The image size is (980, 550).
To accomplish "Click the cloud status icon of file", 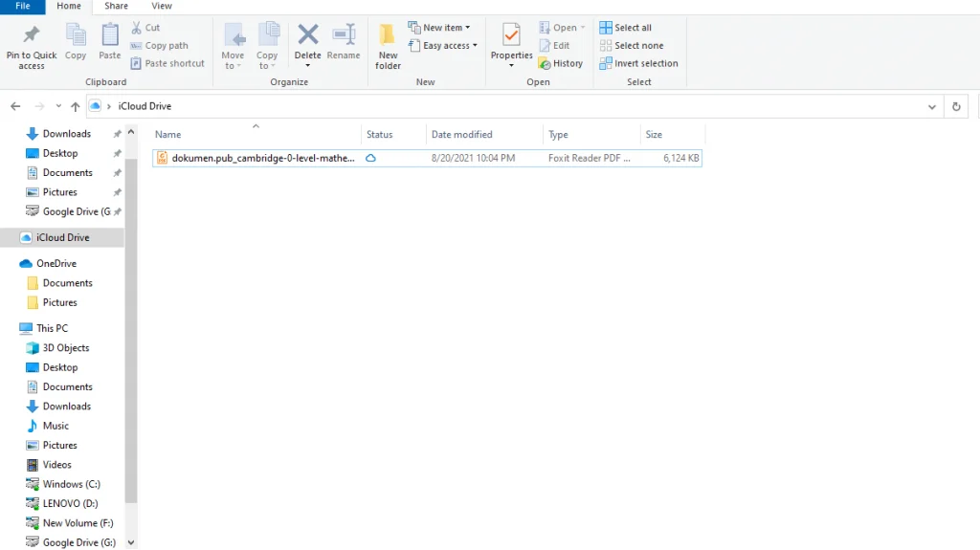I will click(370, 158).
